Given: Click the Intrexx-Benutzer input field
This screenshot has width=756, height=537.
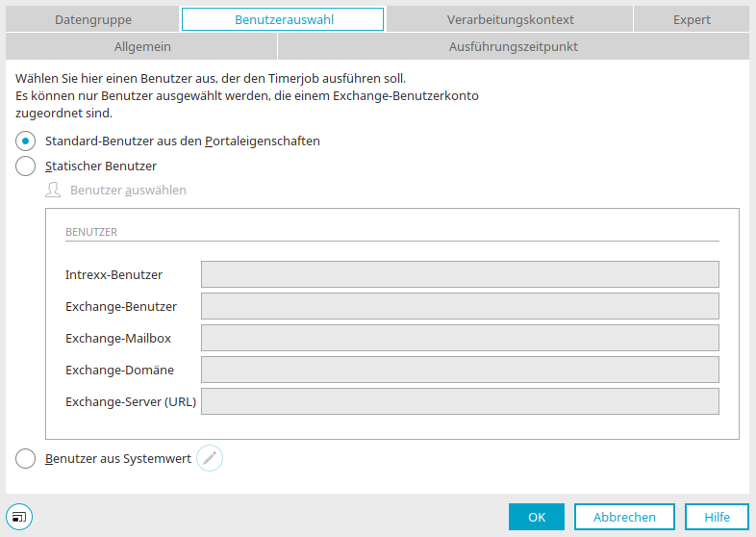Looking at the screenshot, I should click(x=460, y=274).
